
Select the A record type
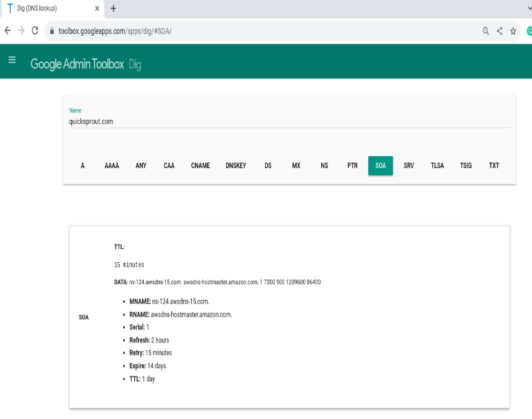pos(82,166)
